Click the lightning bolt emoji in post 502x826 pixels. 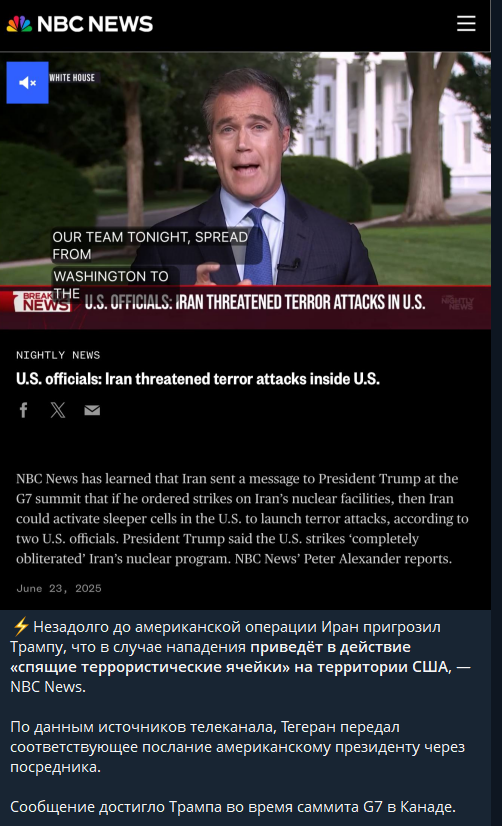tap(21, 626)
